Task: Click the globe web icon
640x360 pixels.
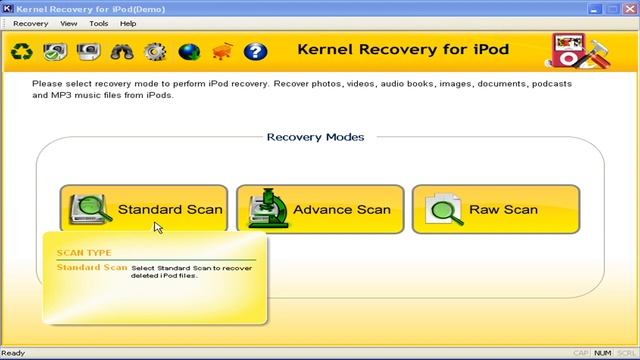Action: pyautogui.click(x=189, y=52)
